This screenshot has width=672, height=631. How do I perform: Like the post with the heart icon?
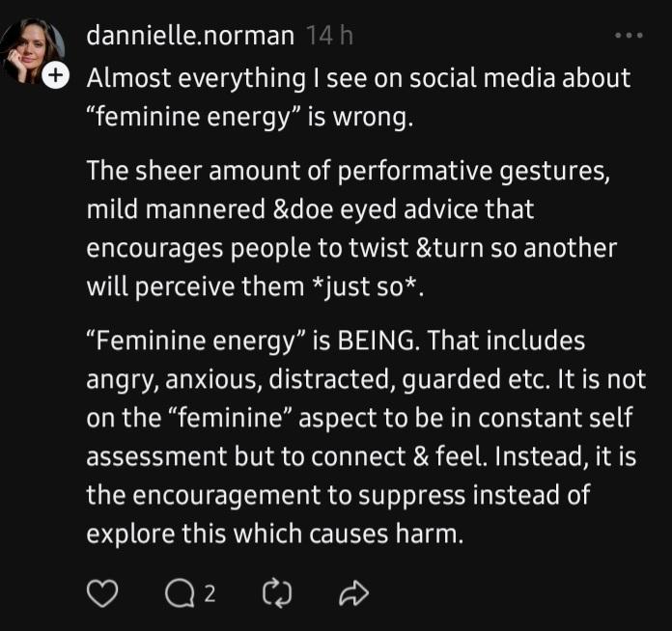coord(102,593)
